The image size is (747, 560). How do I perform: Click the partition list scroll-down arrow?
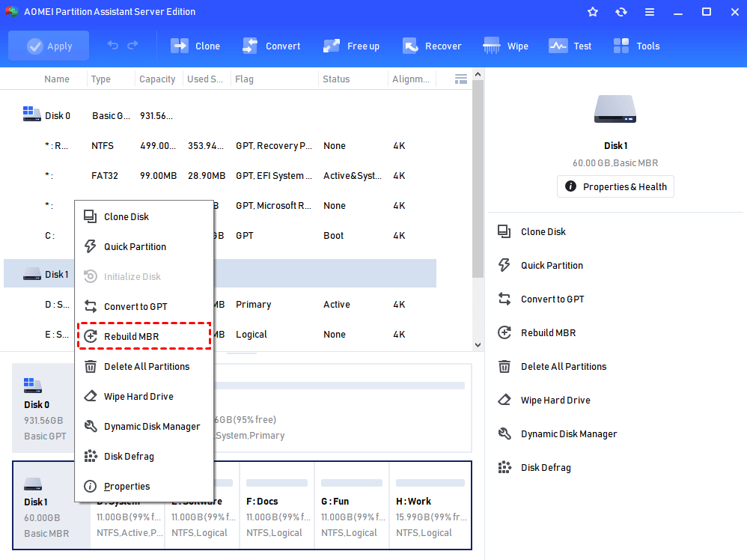point(478,345)
